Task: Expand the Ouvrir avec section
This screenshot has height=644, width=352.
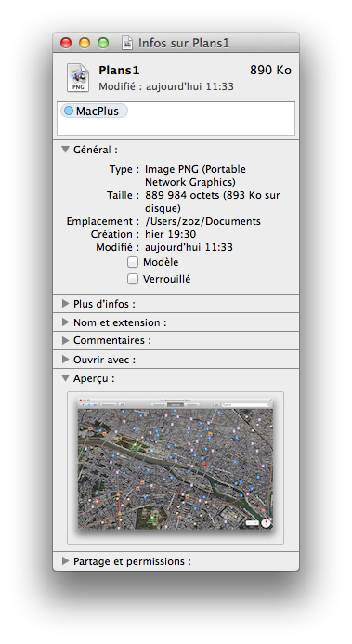Action: tap(65, 360)
